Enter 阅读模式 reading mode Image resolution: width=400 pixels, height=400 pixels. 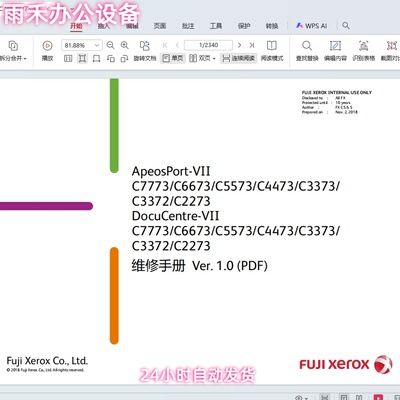[272, 50]
